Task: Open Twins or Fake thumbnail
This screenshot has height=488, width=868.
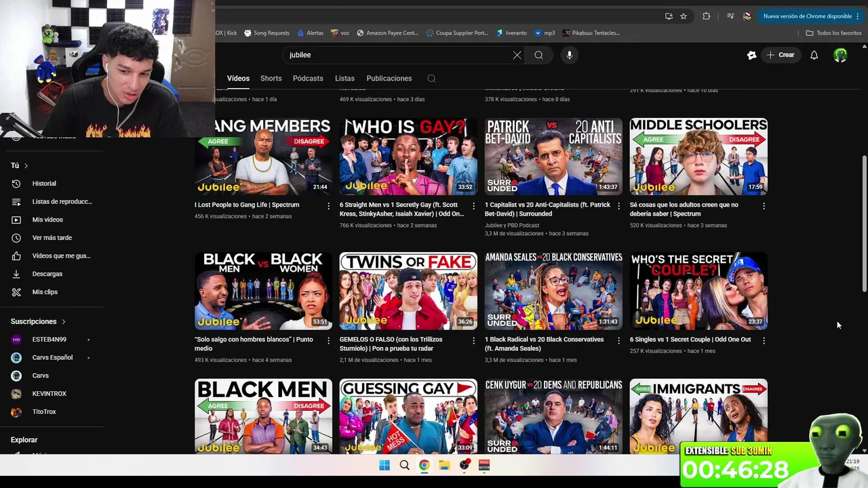Action: click(x=408, y=291)
